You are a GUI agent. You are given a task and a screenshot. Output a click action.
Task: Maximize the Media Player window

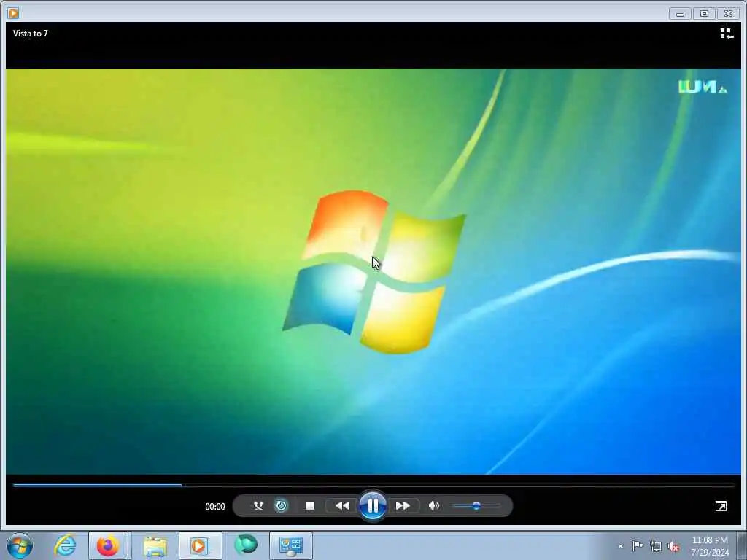click(x=704, y=13)
